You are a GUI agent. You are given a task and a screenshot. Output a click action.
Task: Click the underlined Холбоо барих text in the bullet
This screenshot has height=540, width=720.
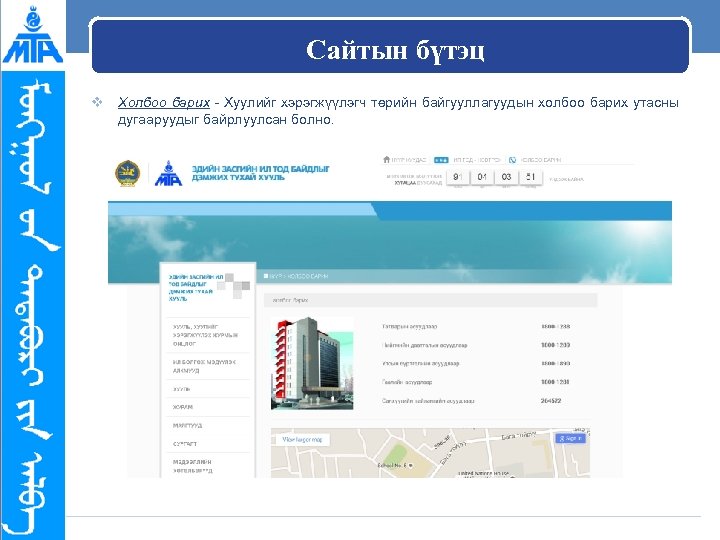click(163, 102)
